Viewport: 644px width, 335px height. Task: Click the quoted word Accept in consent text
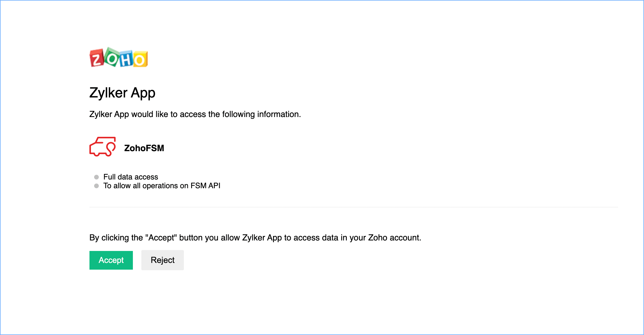[161, 238]
